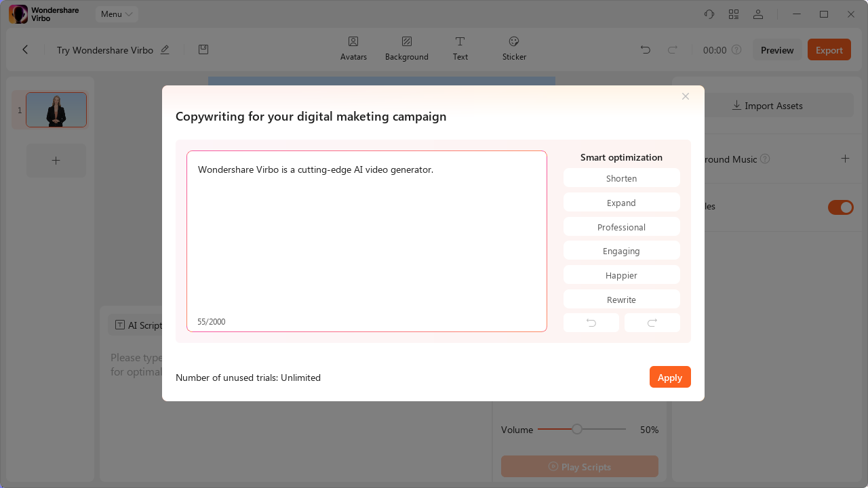Screen dimensions: 868x488
Task: Add background music with plus icon
Action: pyautogui.click(x=845, y=159)
